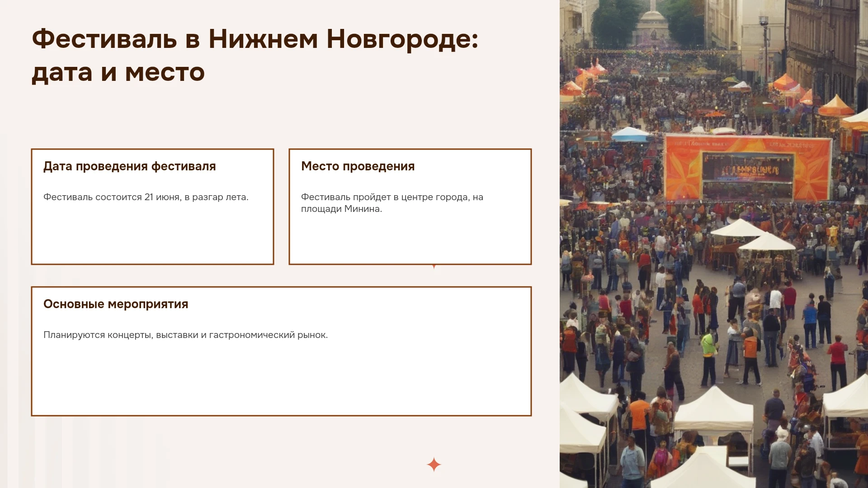Click the text about 21 июня
868x488 pixels.
tap(146, 197)
